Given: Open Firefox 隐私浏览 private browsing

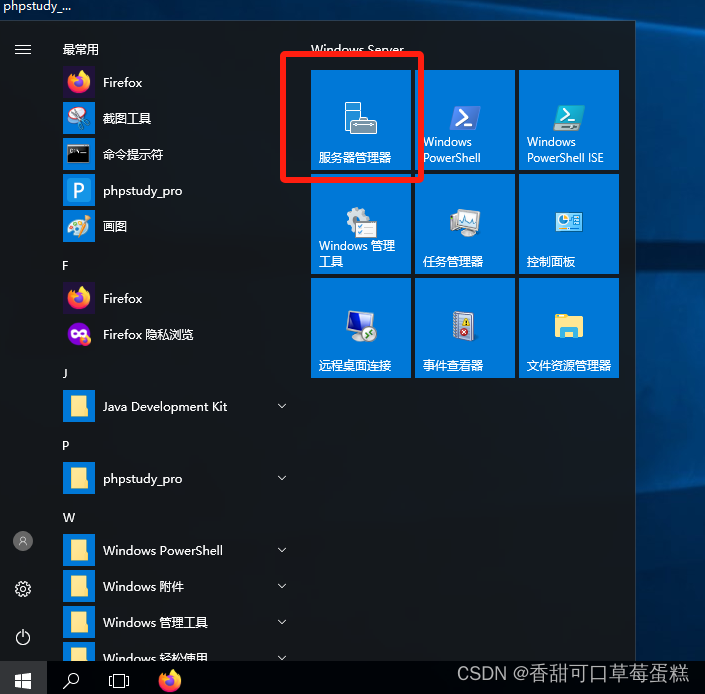Looking at the screenshot, I should 175,334.
